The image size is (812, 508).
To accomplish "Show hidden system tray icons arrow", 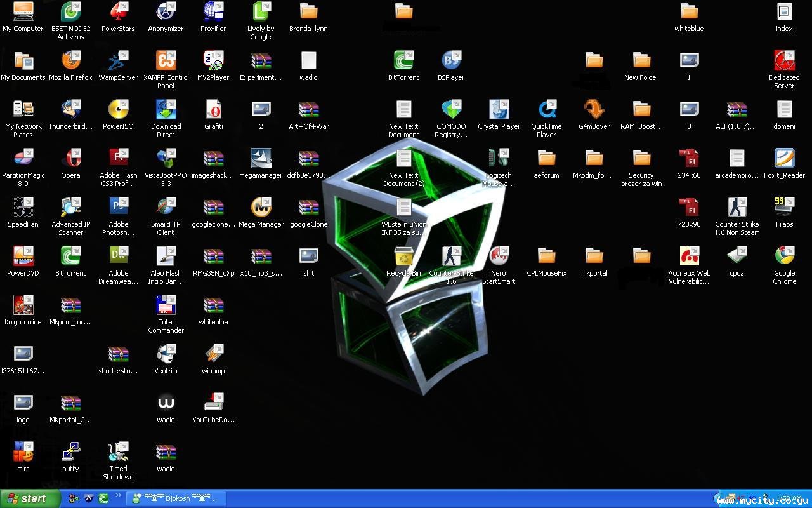I will (719, 499).
